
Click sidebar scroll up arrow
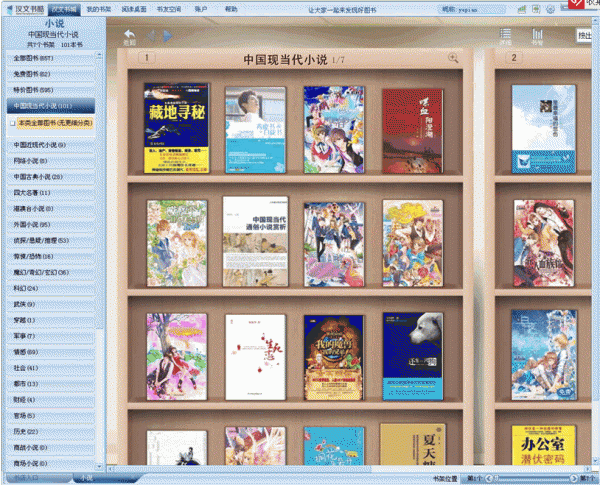(99, 56)
